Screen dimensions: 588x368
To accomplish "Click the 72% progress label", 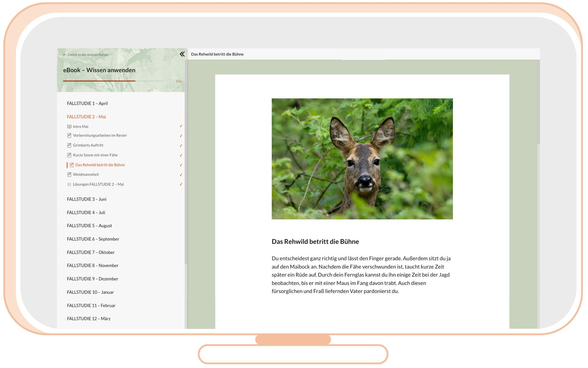I will (x=178, y=81).
